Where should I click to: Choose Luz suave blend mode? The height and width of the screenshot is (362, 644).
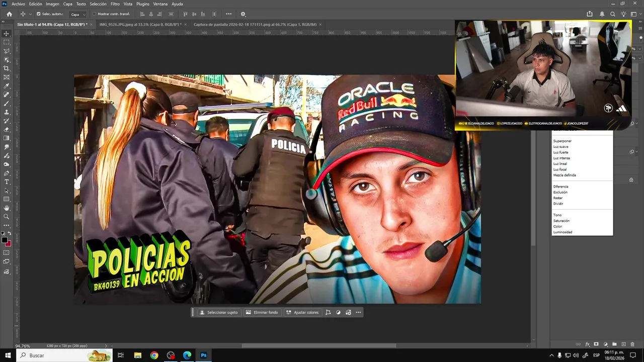[561, 147]
